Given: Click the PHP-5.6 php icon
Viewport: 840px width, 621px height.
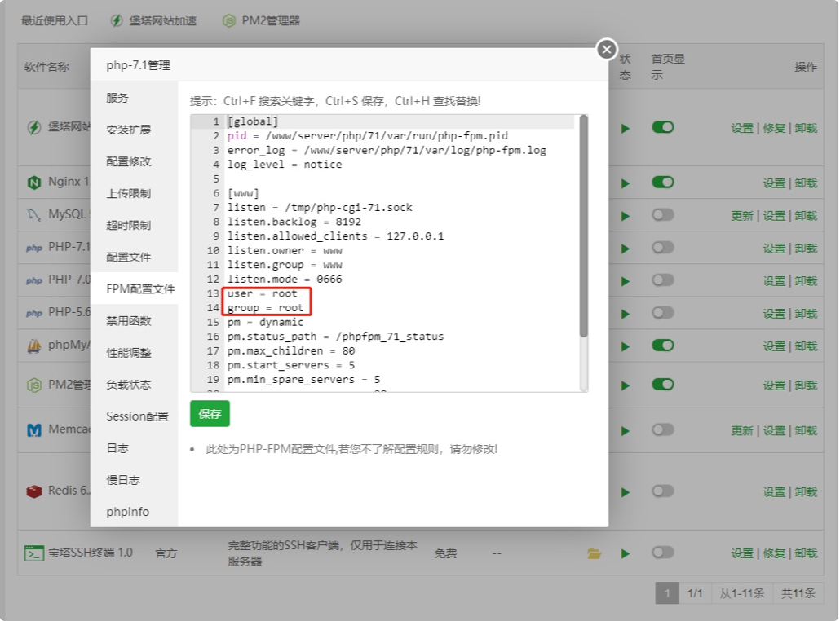Looking at the screenshot, I should coord(33,313).
